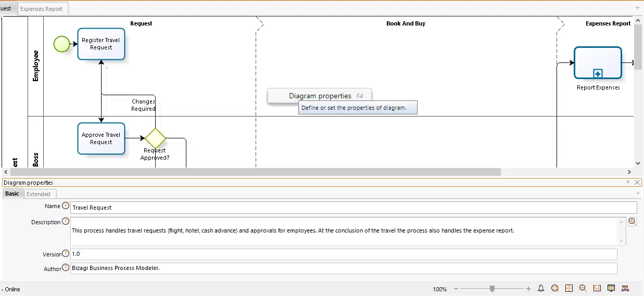Click the Version input field
This screenshot has width=644, height=296.
tap(344, 254)
